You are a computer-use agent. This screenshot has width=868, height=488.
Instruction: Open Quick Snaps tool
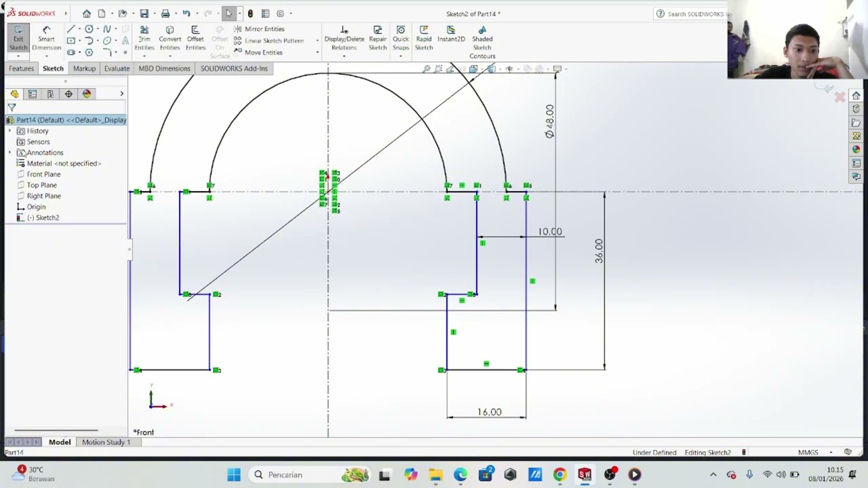[x=401, y=39]
